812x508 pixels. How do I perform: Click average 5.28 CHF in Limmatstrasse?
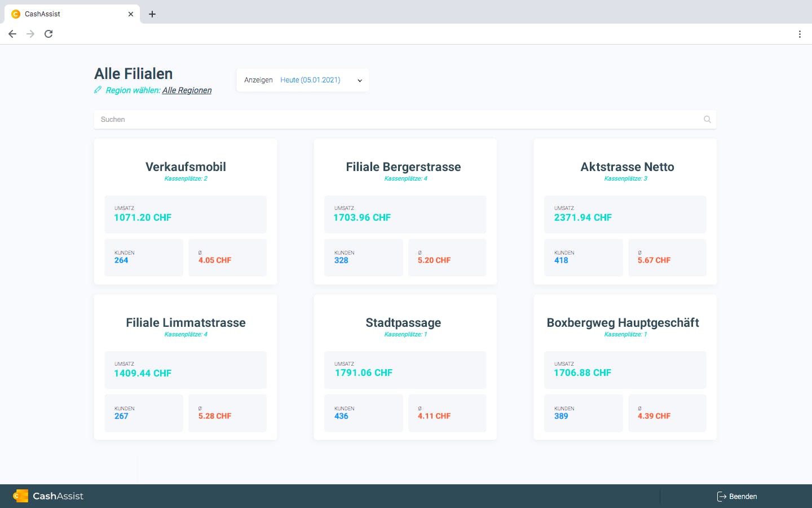click(x=215, y=416)
